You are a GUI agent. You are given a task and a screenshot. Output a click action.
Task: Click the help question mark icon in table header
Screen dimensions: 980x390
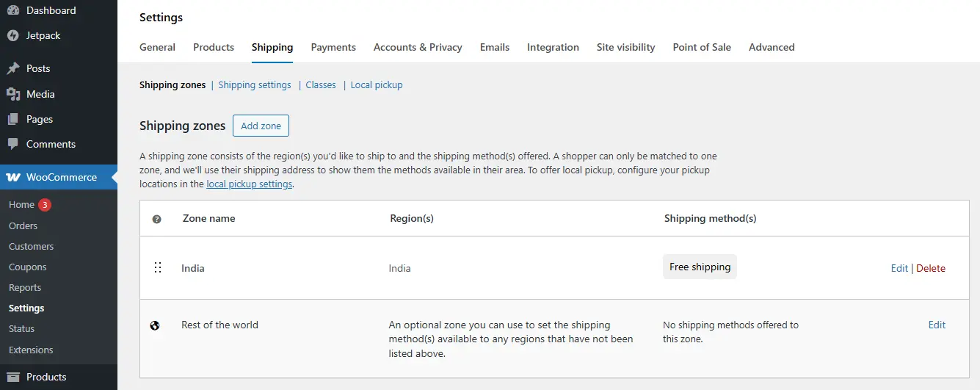point(156,219)
